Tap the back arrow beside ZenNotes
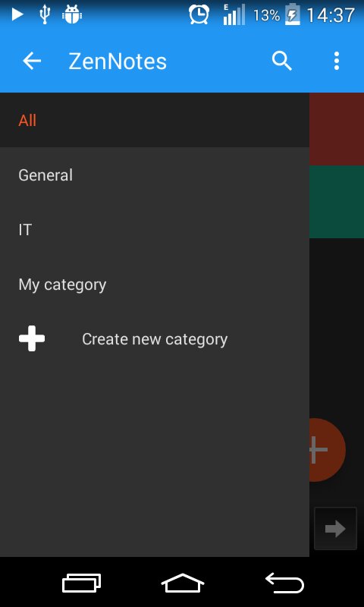The image size is (364, 607). click(32, 61)
